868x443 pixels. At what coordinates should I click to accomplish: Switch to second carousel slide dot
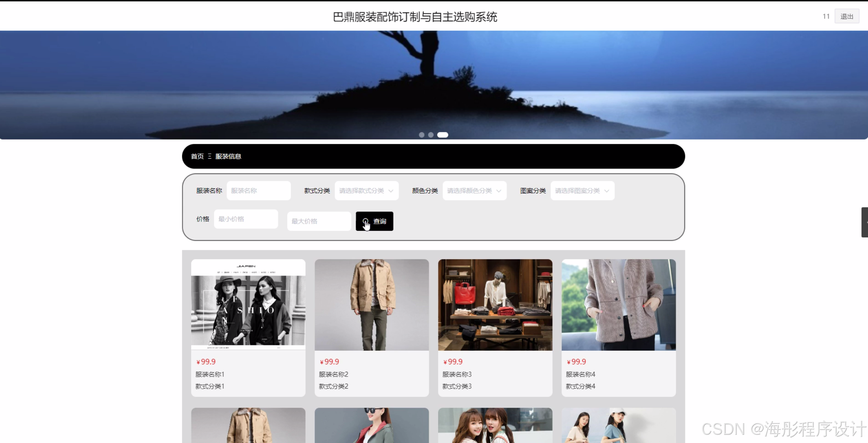point(431,135)
